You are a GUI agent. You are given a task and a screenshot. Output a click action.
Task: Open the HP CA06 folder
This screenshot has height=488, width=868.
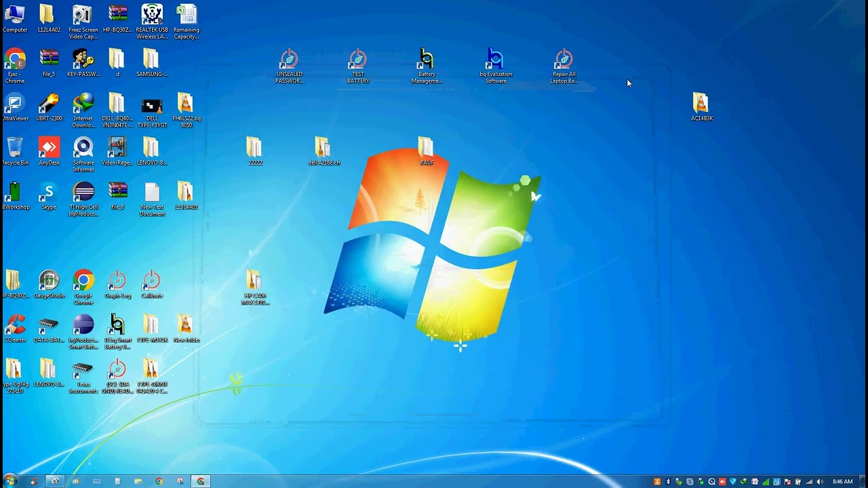[x=254, y=287]
